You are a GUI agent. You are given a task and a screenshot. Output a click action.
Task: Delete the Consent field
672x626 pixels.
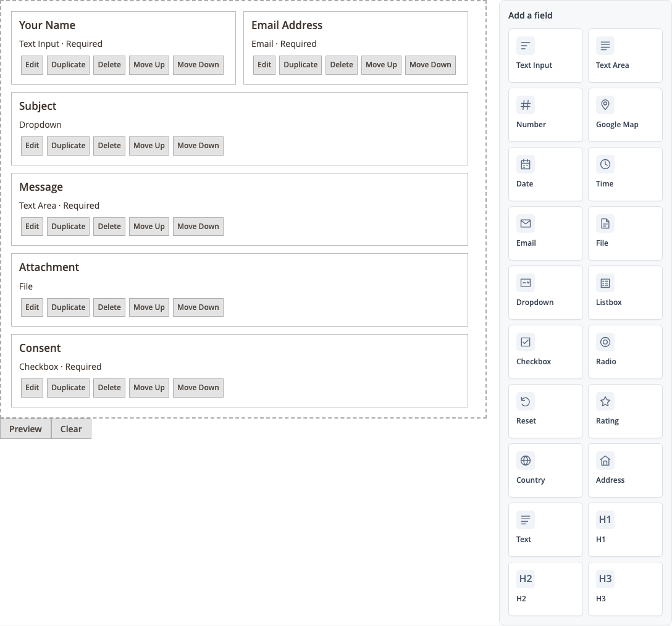click(109, 388)
